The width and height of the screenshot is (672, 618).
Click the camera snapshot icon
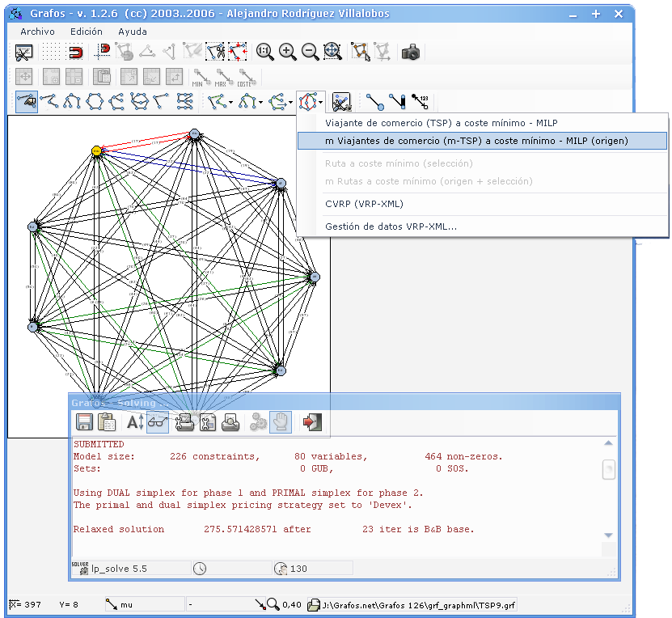pos(411,53)
